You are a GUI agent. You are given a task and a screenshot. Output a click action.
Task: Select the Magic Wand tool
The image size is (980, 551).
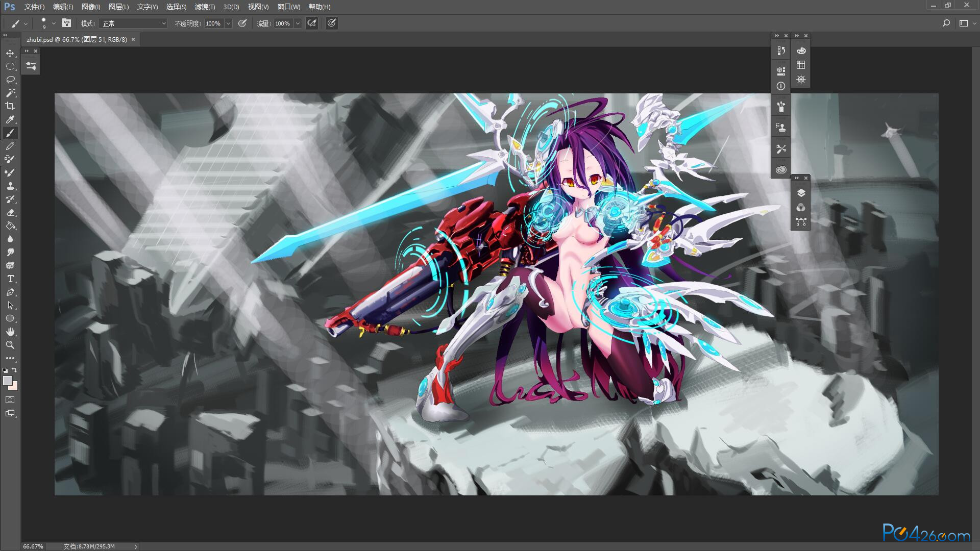point(10,93)
